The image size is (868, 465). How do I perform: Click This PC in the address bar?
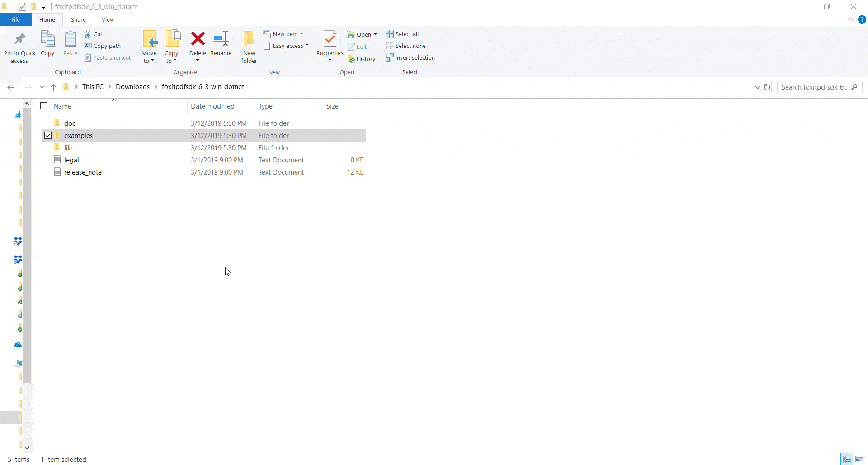tap(93, 87)
